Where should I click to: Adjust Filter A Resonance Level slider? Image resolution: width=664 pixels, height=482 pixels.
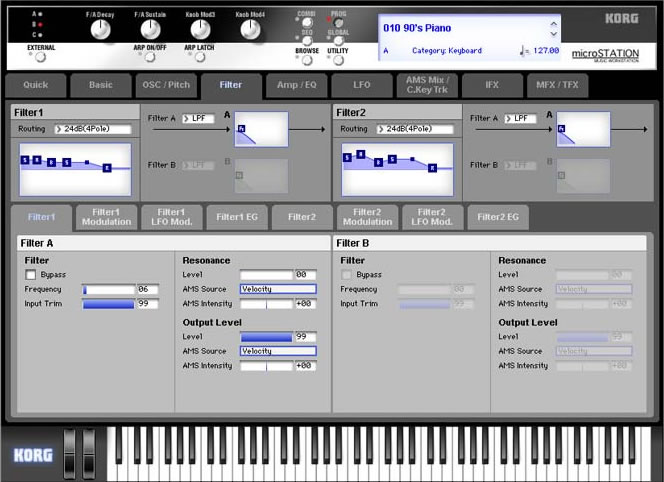266,275
